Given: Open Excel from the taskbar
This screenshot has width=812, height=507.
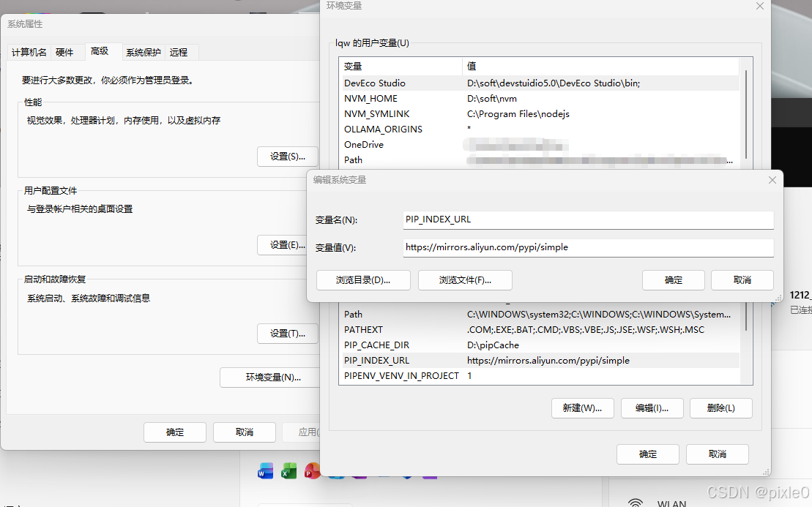Looking at the screenshot, I should click(x=289, y=471).
